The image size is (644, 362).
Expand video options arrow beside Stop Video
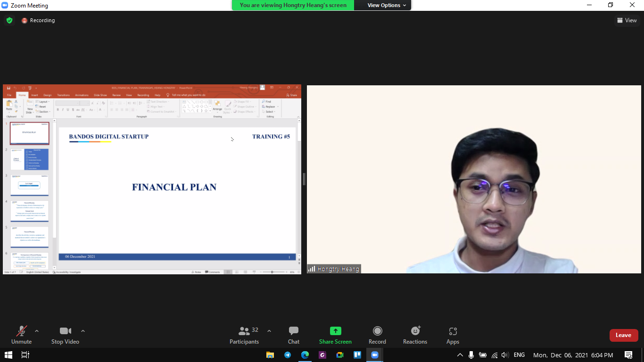click(83, 331)
